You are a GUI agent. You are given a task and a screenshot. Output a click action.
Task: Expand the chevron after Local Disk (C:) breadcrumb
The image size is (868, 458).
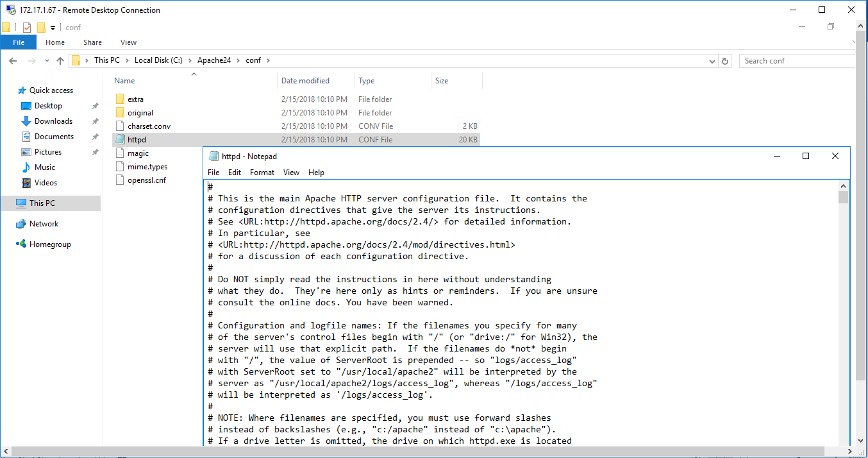coord(189,60)
